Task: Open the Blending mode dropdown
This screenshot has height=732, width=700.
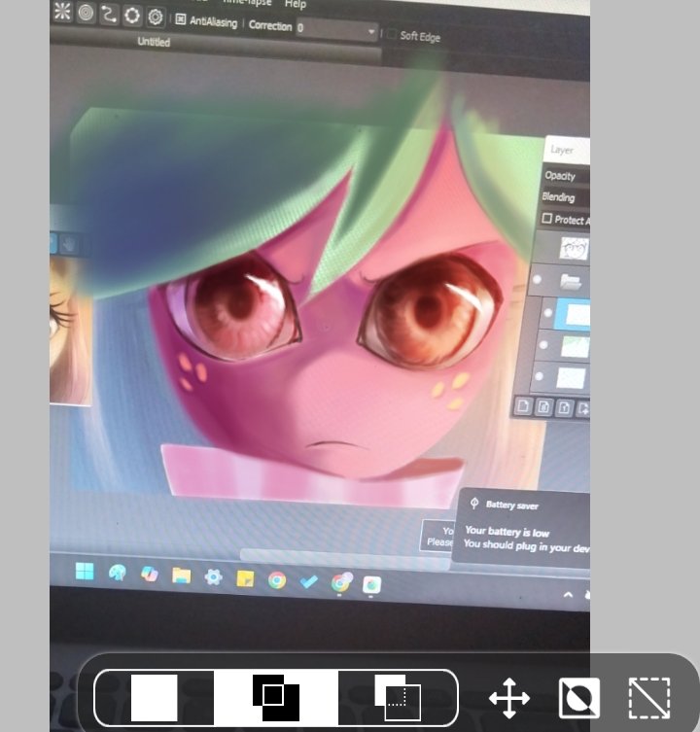Action: (x=565, y=197)
